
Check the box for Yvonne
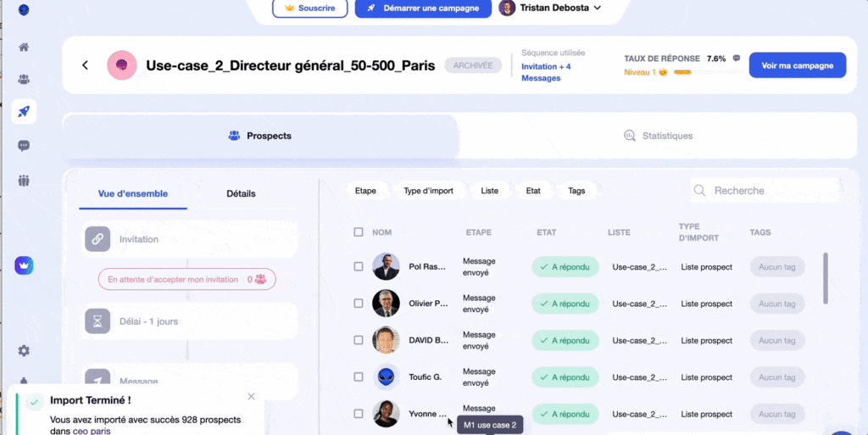point(359,414)
